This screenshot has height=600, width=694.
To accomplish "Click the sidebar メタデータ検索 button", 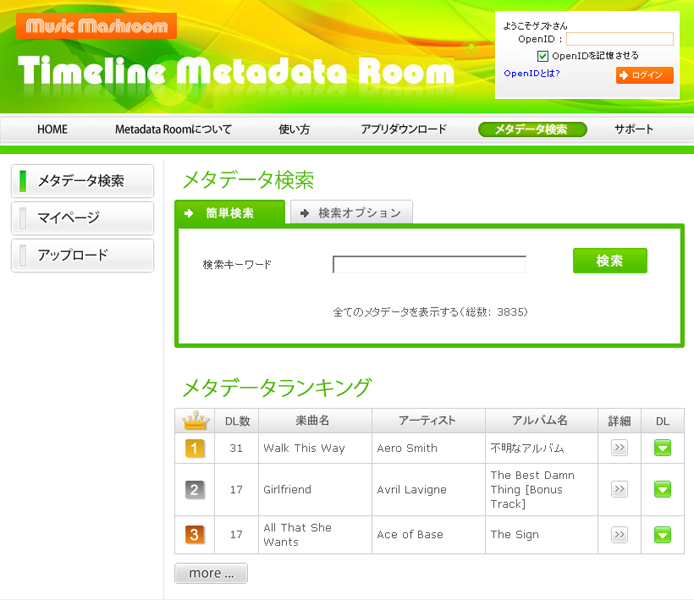I will (x=82, y=181).
